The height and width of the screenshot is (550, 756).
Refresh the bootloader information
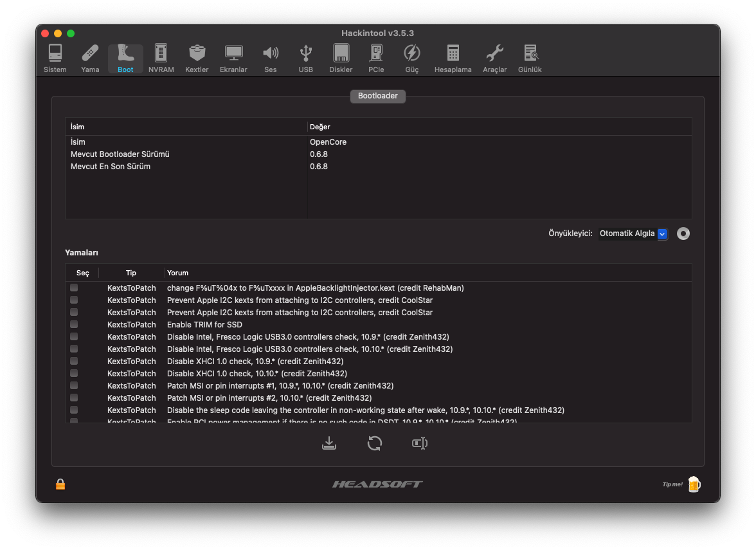374,443
